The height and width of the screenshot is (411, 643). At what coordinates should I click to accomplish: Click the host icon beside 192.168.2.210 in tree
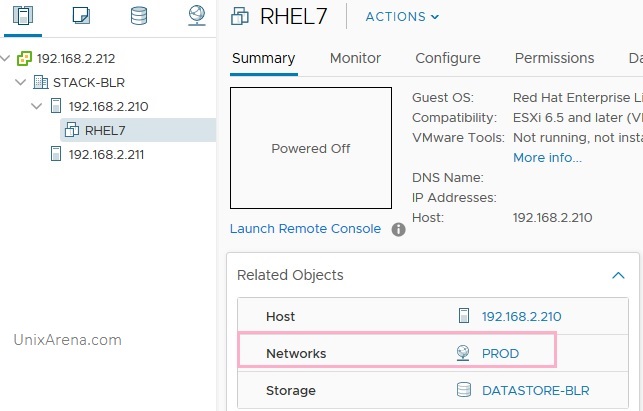[56, 106]
